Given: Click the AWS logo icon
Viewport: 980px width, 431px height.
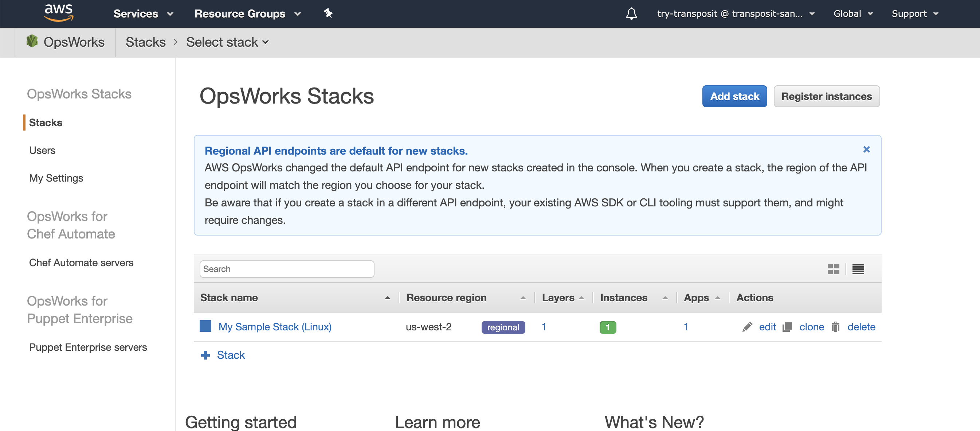Looking at the screenshot, I should coord(59,12).
